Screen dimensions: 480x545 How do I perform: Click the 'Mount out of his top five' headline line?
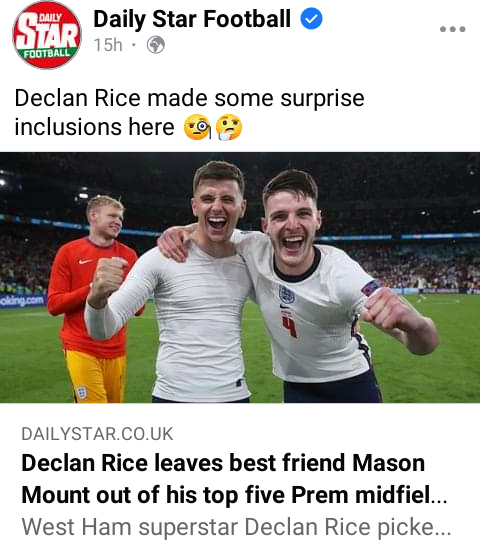point(234,495)
